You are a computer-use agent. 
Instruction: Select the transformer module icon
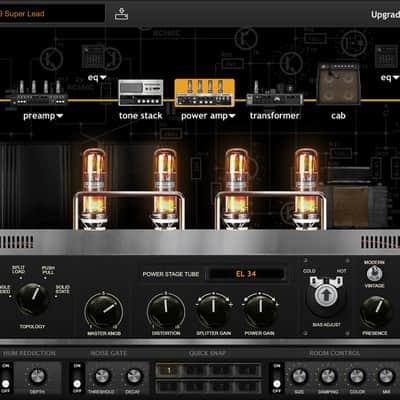pos(275,93)
